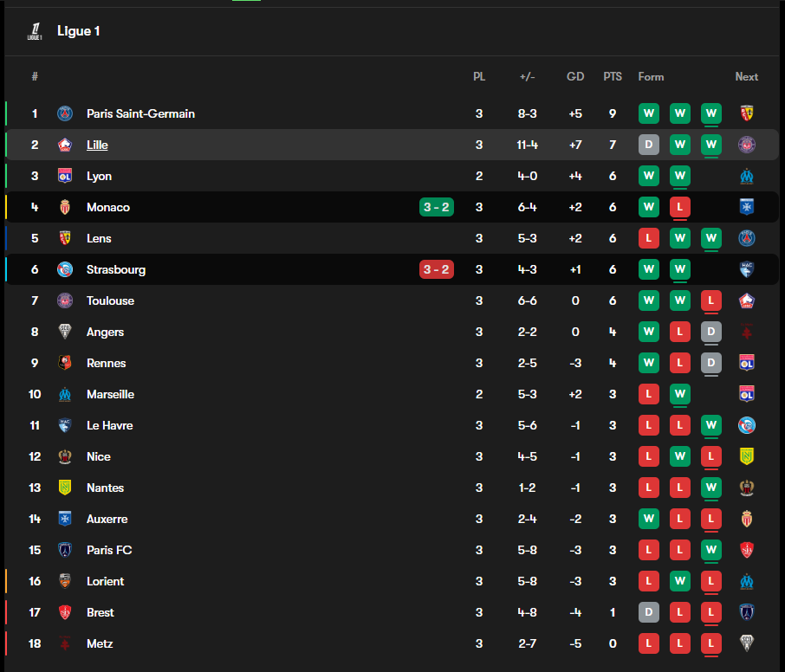The height and width of the screenshot is (672, 785).
Task: Click the Strasbourg team crest icon
Action: (65, 269)
